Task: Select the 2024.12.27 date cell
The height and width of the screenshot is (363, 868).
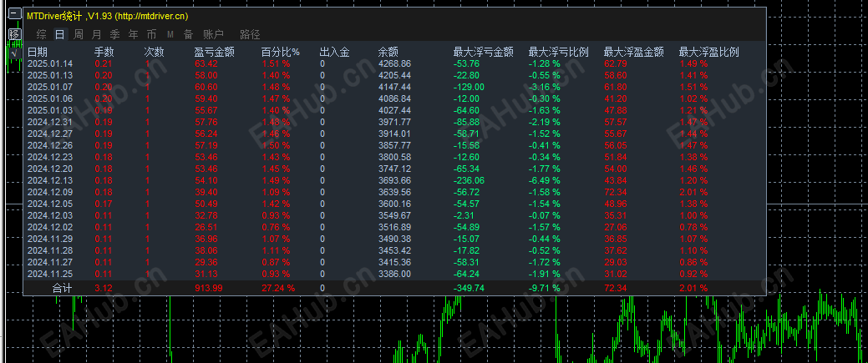Action: point(50,134)
